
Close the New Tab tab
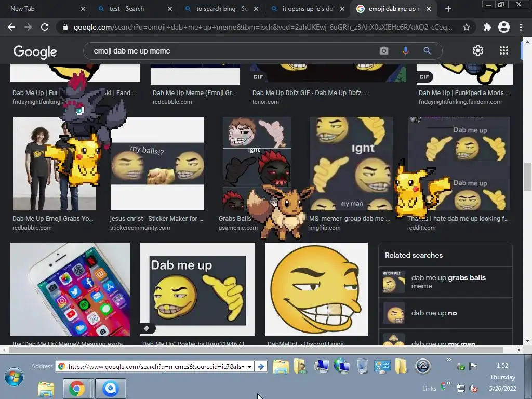pos(83,9)
